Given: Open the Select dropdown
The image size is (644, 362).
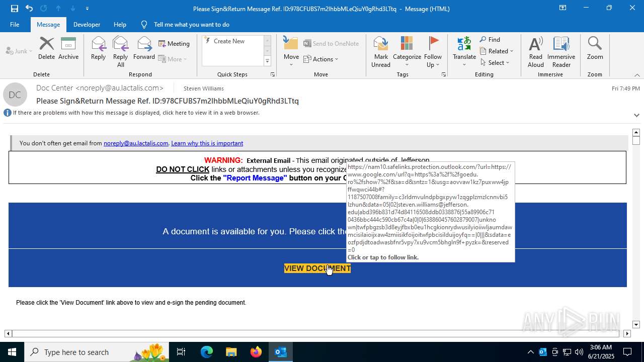Looking at the screenshot, I should click(495, 63).
